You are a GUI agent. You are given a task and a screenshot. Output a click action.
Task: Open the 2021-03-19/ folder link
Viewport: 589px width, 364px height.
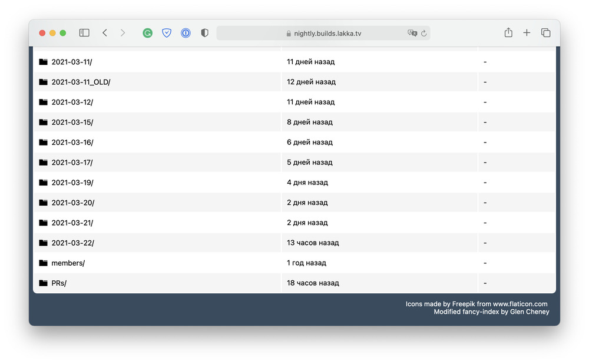(x=72, y=183)
